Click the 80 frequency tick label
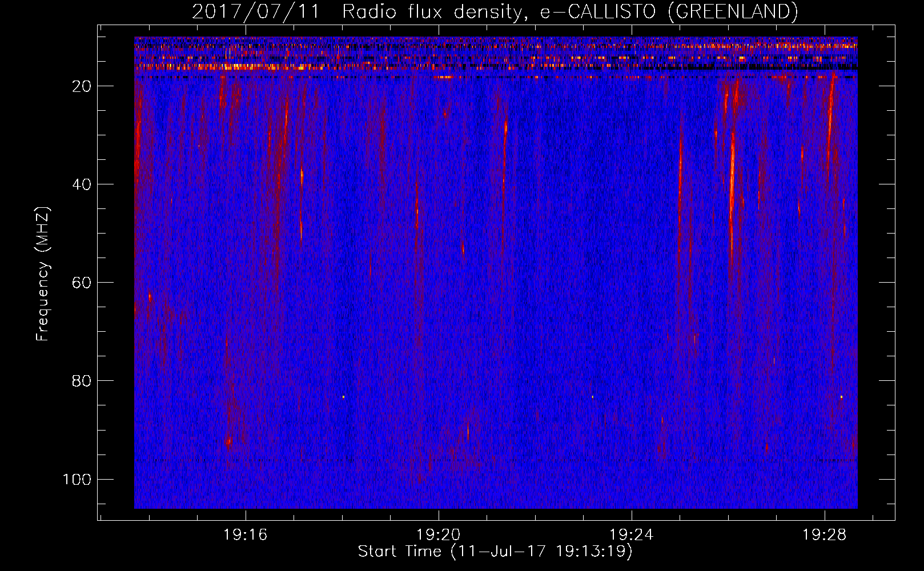The height and width of the screenshot is (571, 924). (82, 381)
